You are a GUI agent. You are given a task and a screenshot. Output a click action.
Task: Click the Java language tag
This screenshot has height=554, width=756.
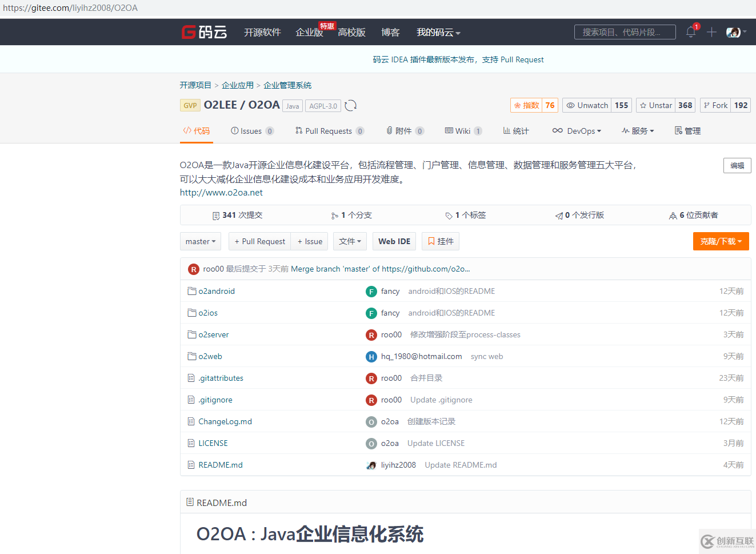[x=293, y=106]
